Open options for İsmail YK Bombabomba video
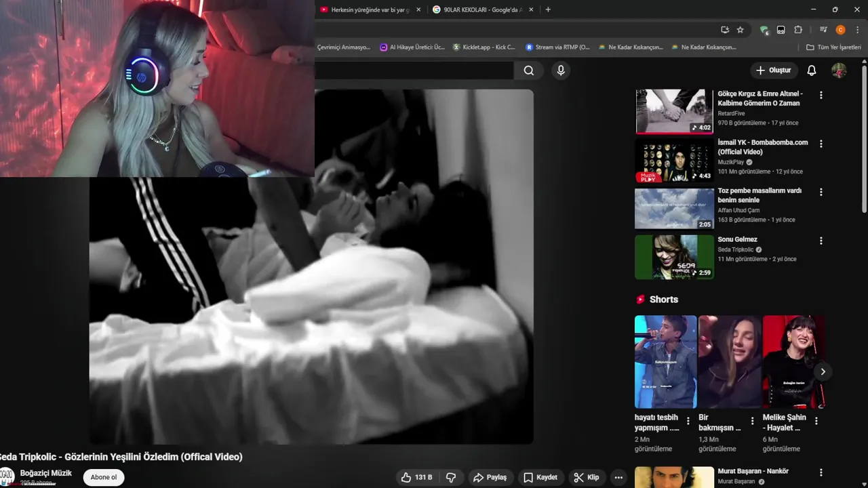 [x=821, y=144]
